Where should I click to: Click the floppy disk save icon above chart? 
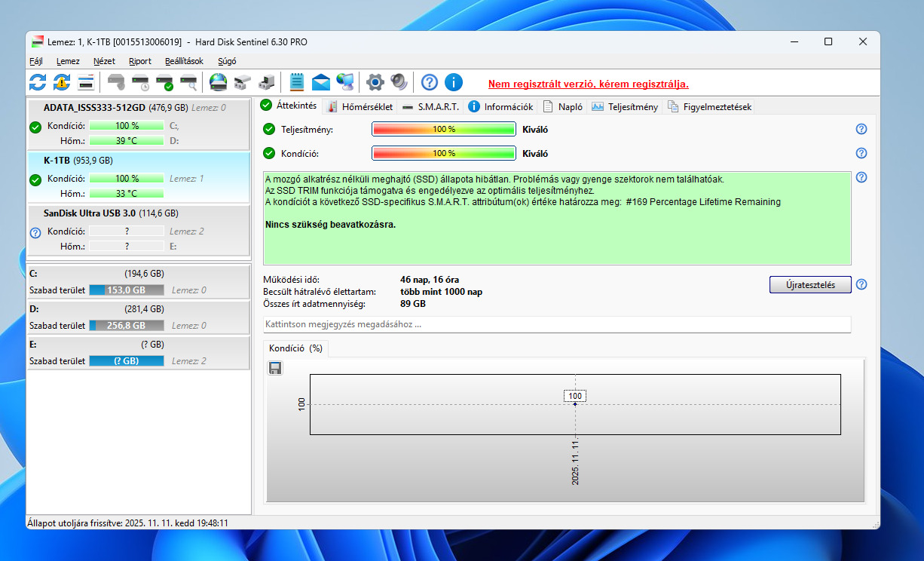[275, 368]
